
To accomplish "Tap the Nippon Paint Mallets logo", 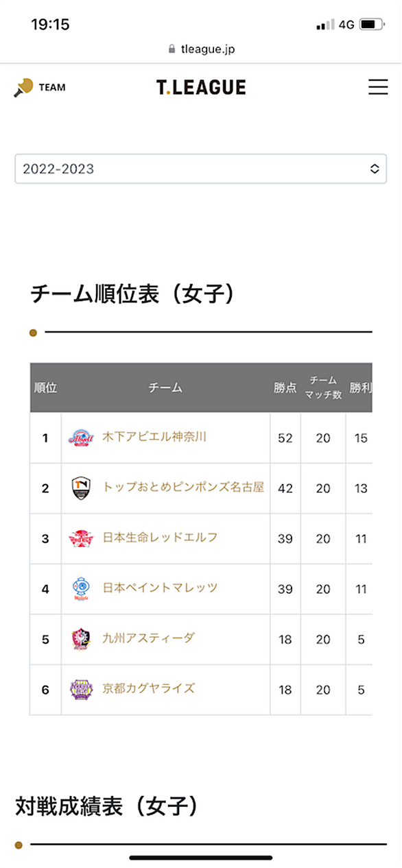I will (80, 589).
